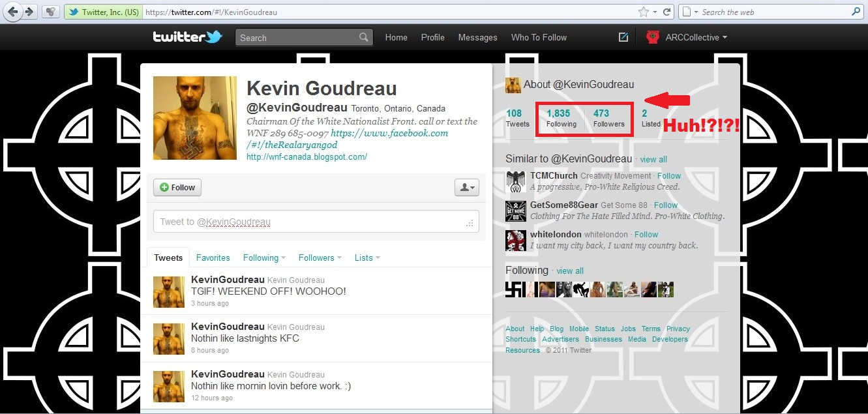Open URL bar history dropdown arrow

pos(656,12)
